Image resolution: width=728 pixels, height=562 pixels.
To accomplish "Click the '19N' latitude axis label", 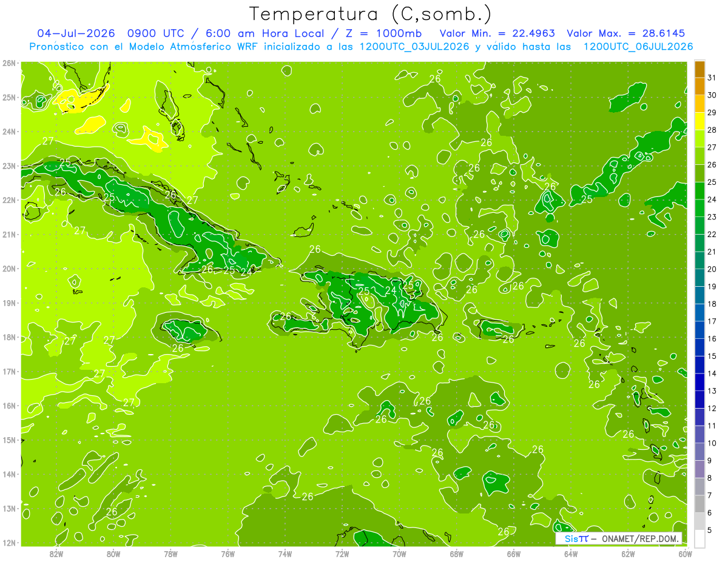I will pos(8,303).
